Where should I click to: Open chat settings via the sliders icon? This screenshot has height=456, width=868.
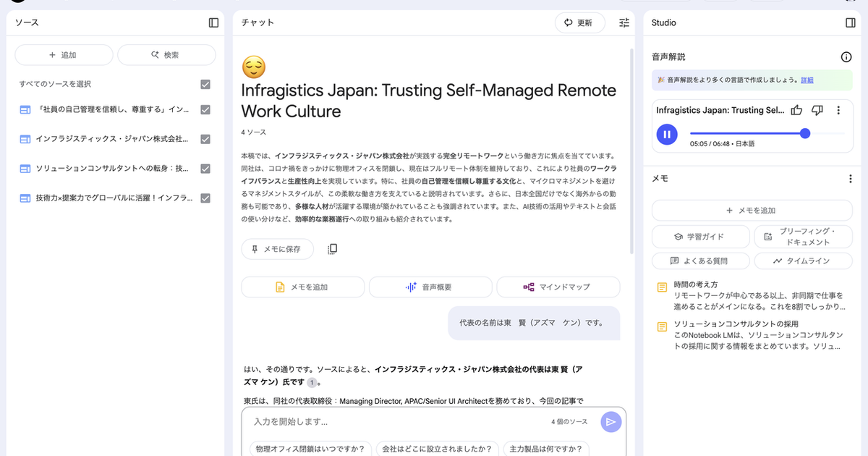click(624, 22)
